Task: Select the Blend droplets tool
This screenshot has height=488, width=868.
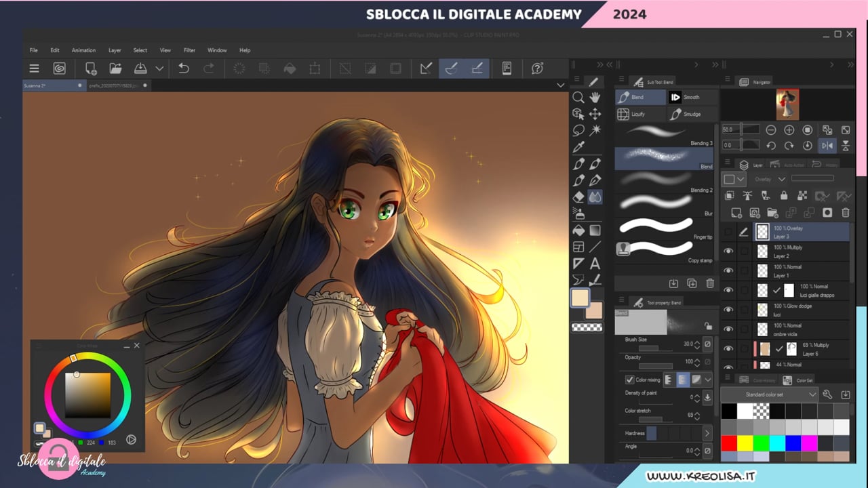Action: 595,197
